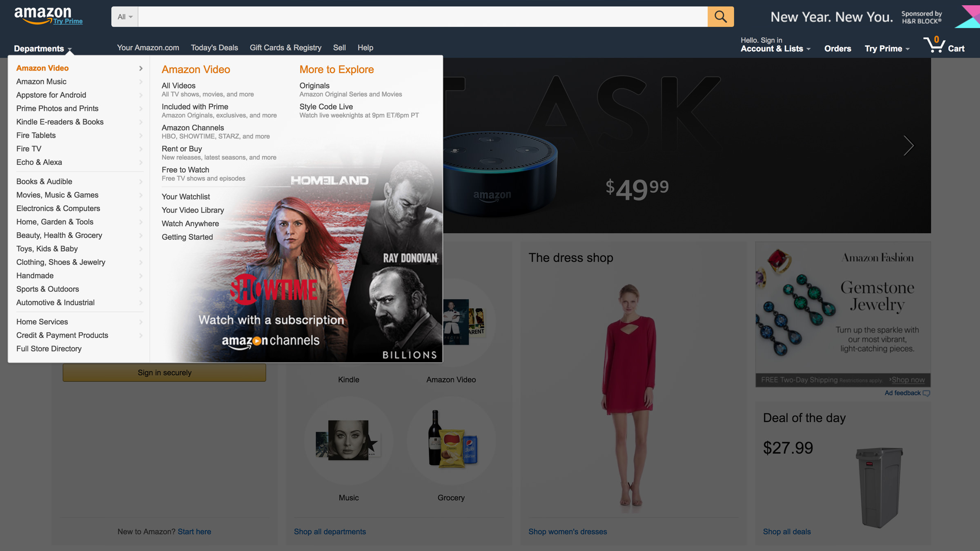The width and height of the screenshot is (980, 551).
Task: Toggle Try Prime membership option
Action: 884,48
